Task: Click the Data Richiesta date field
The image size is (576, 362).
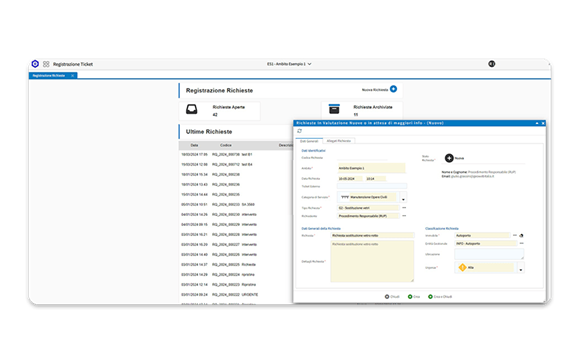Action: (x=350, y=179)
